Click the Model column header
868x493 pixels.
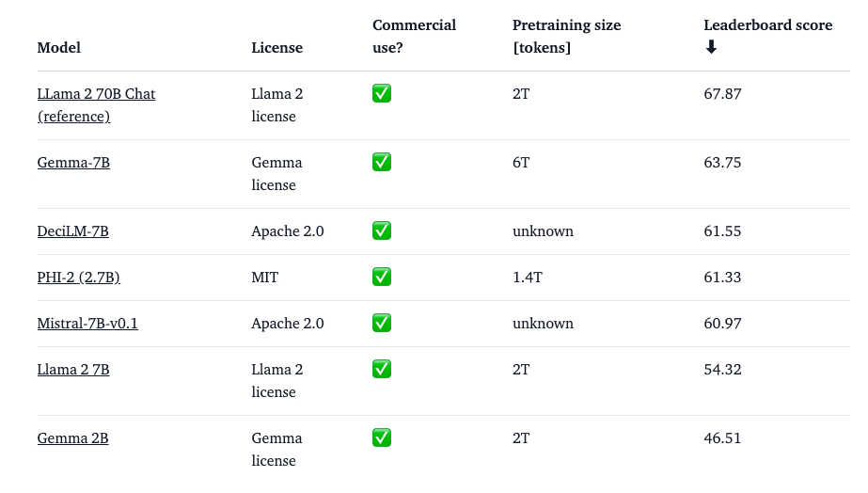click(x=59, y=47)
